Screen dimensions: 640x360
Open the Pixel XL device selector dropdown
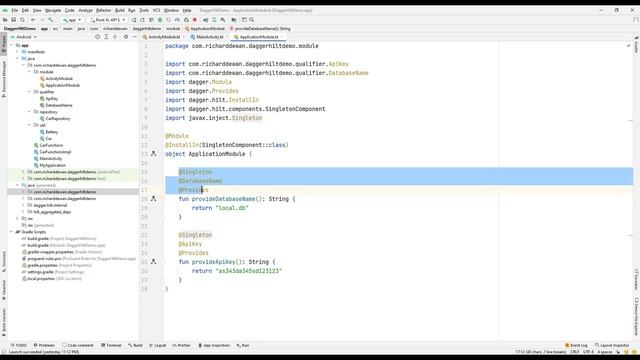[107, 20]
